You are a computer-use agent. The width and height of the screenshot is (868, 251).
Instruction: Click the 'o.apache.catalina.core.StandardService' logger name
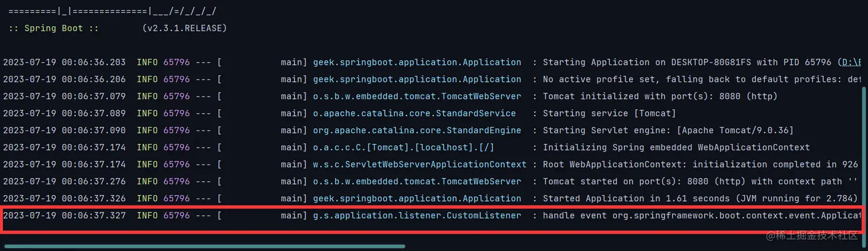click(414, 113)
